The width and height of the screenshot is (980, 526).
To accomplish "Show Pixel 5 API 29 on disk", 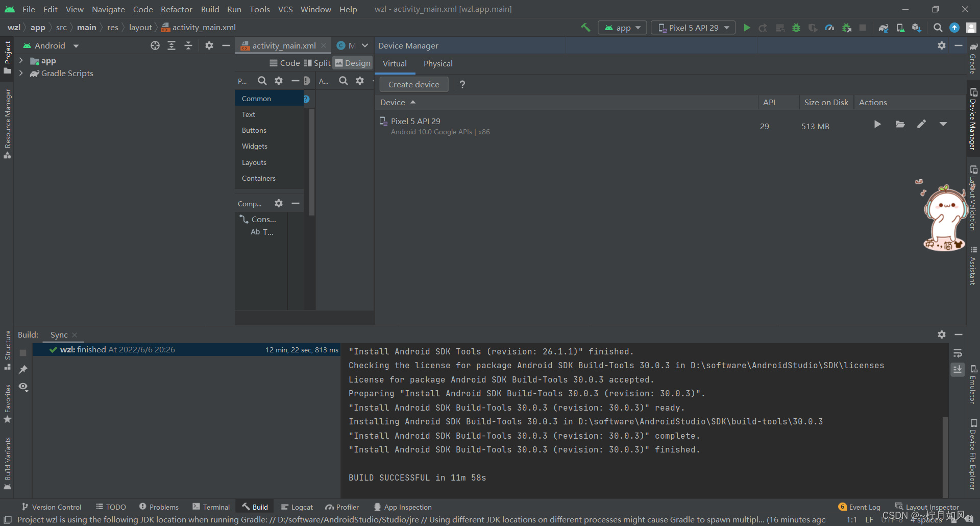I will pyautogui.click(x=900, y=124).
